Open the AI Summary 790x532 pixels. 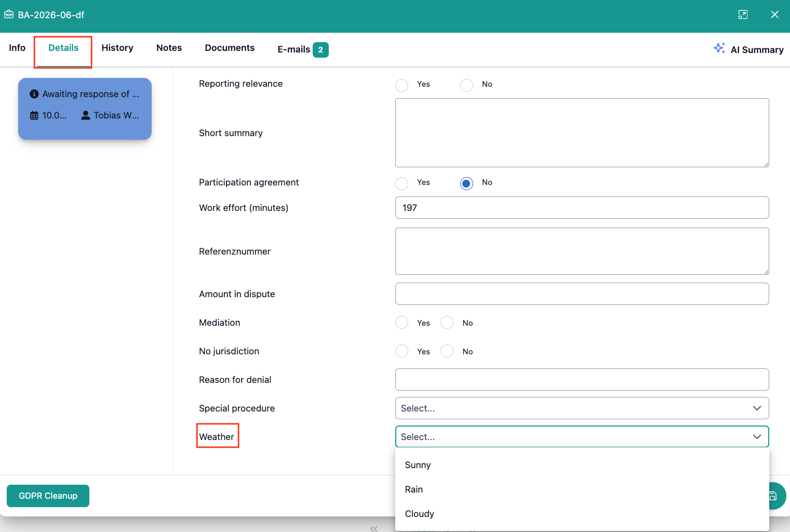click(x=748, y=49)
